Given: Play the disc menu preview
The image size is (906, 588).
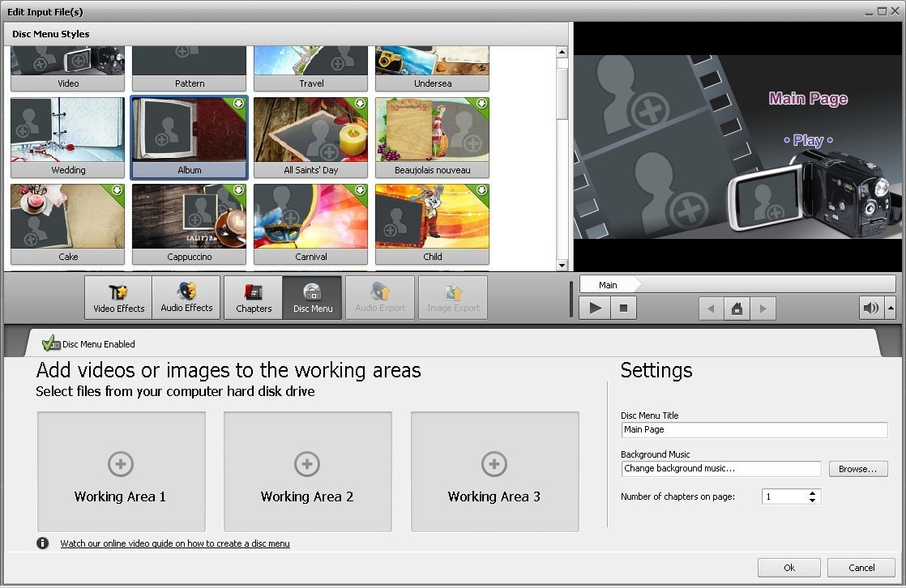Looking at the screenshot, I should (x=594, y=308).
